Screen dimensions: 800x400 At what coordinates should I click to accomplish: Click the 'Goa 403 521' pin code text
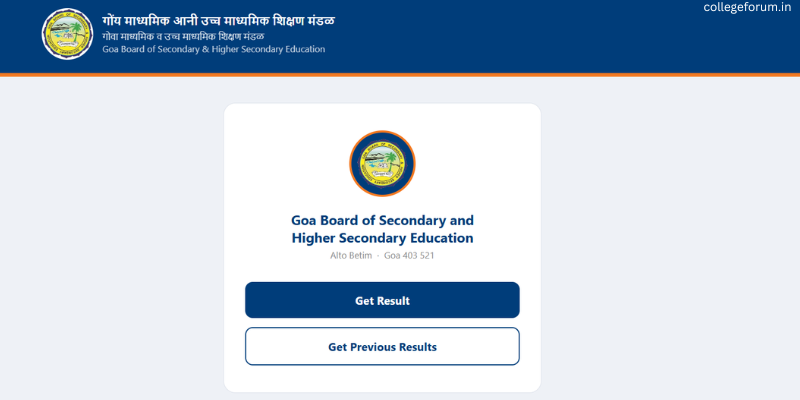click(x=408, y=256)
